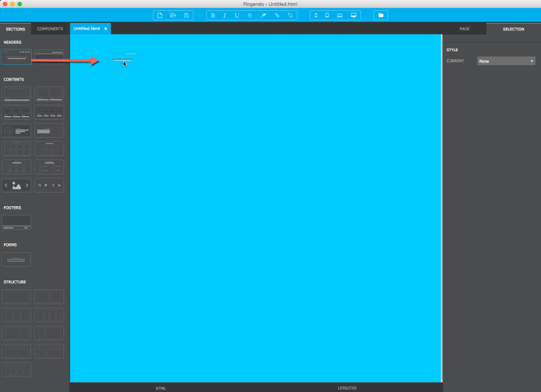This screenshot has height=392, width=541.
Task: Pick three-column image content thumbnail
Action: pyautogui.click(x=16, y=112)
